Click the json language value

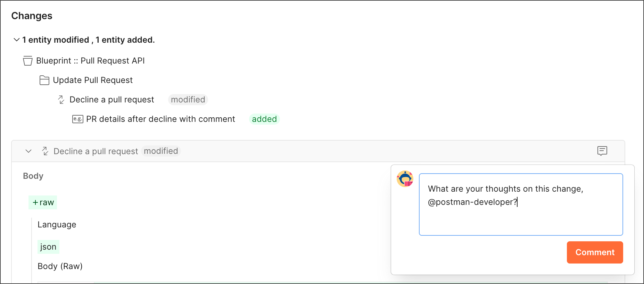pos(48,247)
